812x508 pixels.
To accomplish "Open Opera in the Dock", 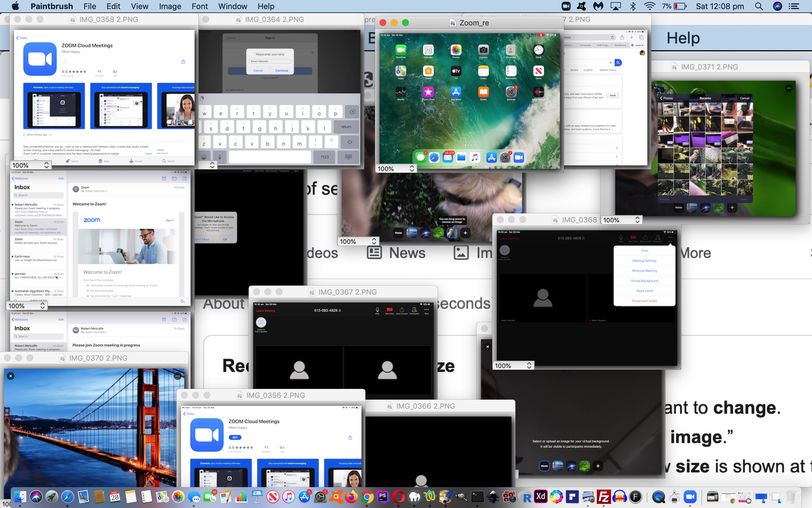I will coord(399,497).
